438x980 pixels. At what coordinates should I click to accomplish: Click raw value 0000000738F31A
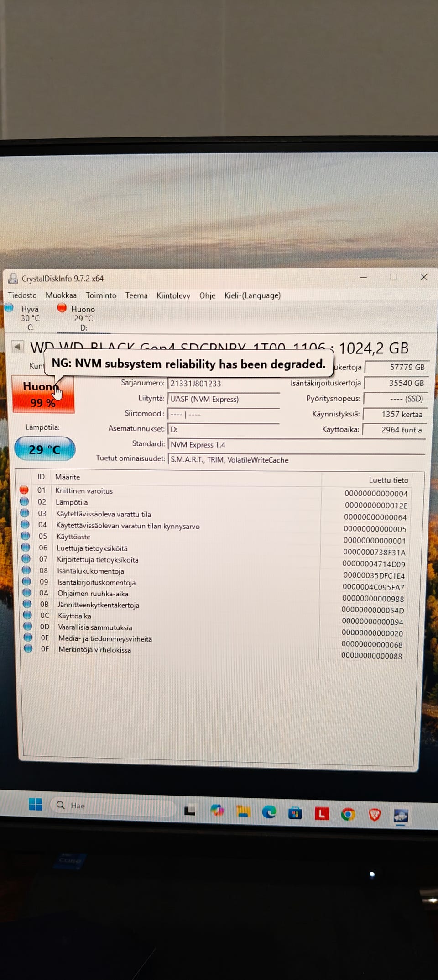pyautogui.click(x=374, y=552)
